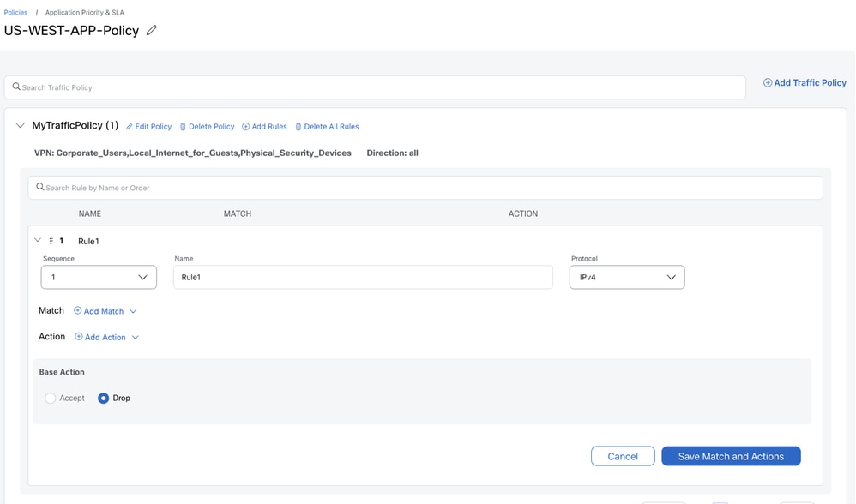Click the magnifier icon in Search Rule field

pyautogui.click(x=39, y=187)
